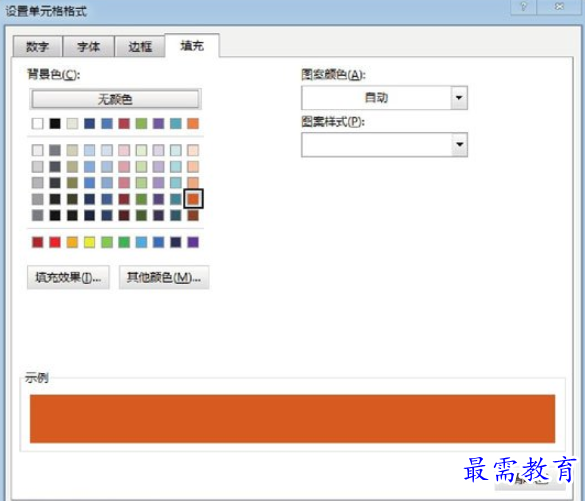The width and height of the screenshot is (585, 501).
Task: Click the orange sample preview area
Action: point(292,419)
